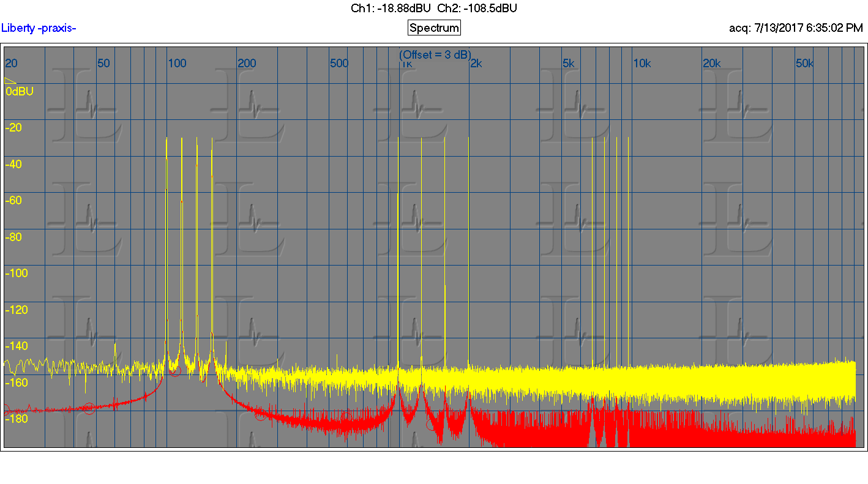Click the 20 Hz frequency label

(x=11, y=63)
